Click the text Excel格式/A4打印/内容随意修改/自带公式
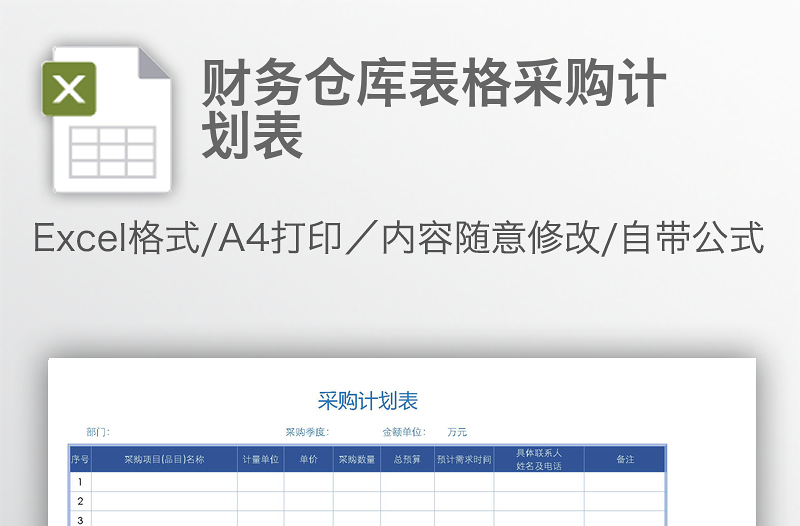This screenshot has width=800, height=526. pos(398,238)
